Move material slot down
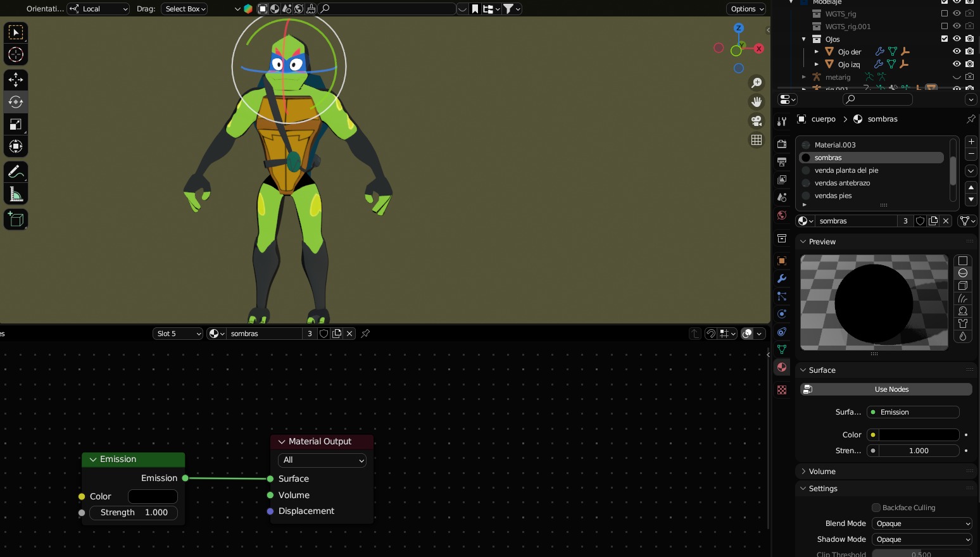Image resolution: width=980 pixels, height=557 pixels. [x=971, y=199]
